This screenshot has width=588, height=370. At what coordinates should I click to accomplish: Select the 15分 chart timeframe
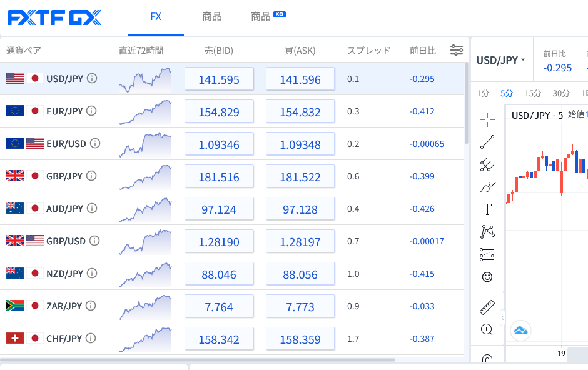[533, 93]
